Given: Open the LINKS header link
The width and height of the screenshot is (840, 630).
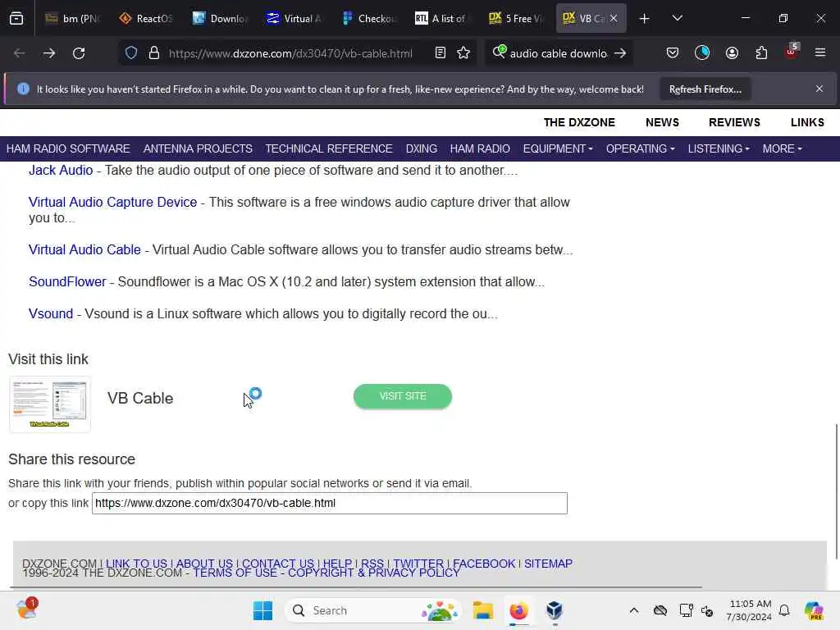Looking at the screenshot, I should coord(807,122).
